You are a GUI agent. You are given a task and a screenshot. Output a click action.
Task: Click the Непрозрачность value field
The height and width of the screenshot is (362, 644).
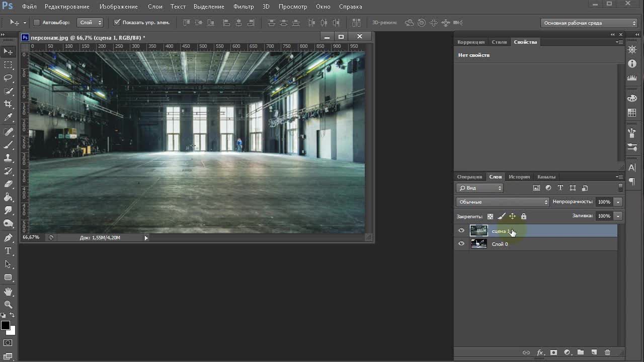(x=604, y=202)
